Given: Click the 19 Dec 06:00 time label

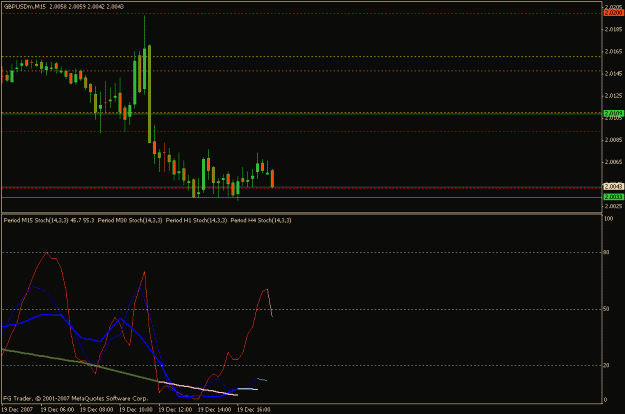Looking at the screenshot, I should (x=57, y=409).
